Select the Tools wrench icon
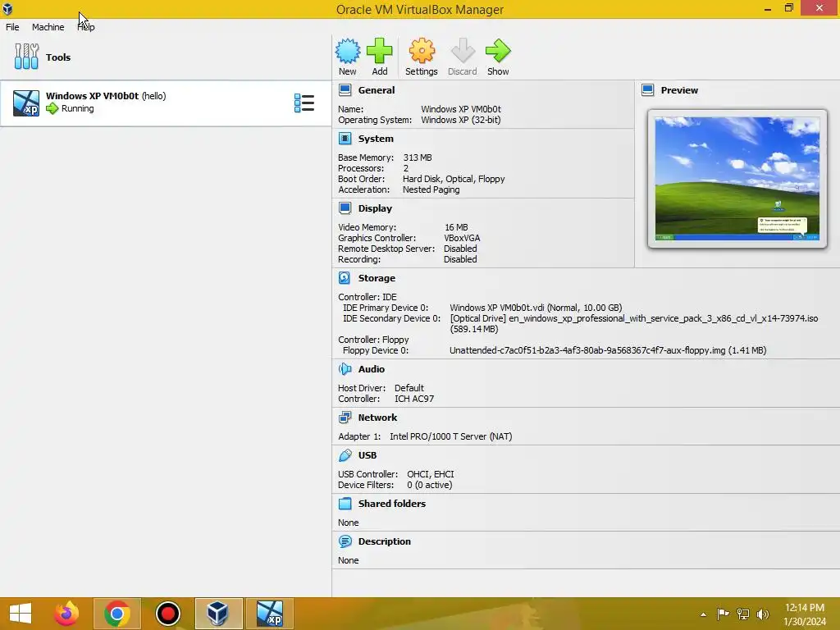 tap(26, 57)
